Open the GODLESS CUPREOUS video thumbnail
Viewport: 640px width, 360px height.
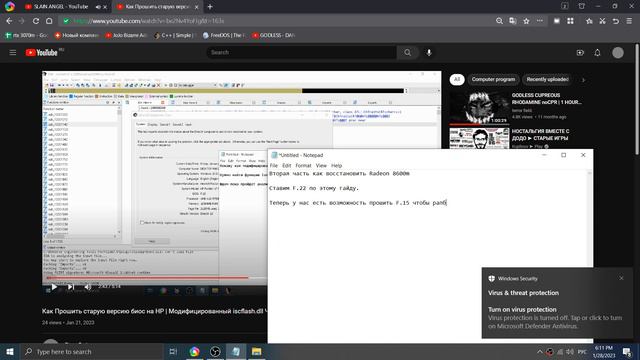pos(479,108)
